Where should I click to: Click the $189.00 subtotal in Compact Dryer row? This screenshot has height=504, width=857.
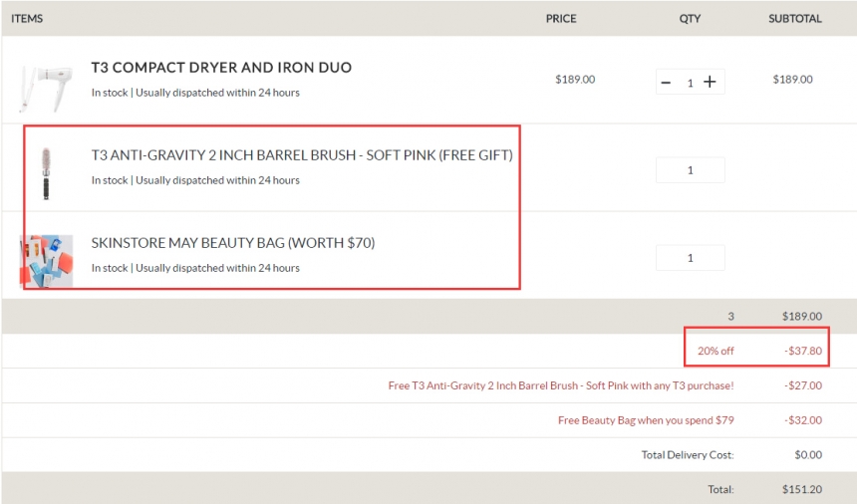coord(792,80)
